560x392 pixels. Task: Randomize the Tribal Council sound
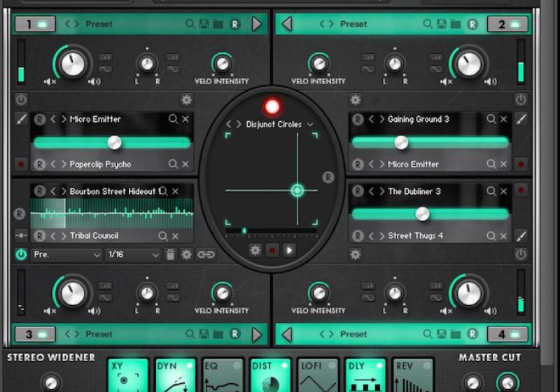tap(40, 236)
